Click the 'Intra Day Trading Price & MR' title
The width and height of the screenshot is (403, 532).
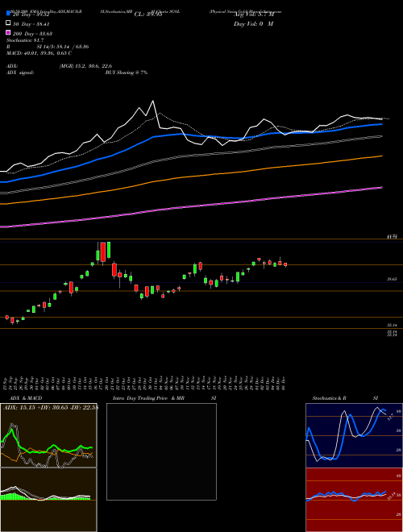[x=148, y=398]
